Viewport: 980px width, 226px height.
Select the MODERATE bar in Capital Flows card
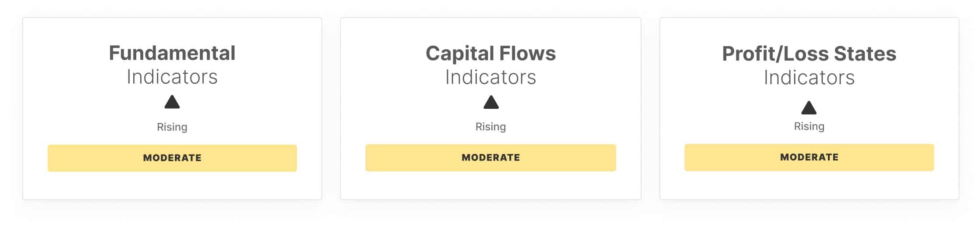491,158
